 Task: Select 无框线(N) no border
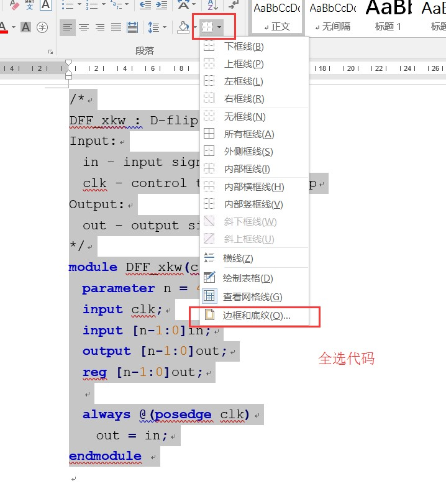pyautogui.click(x=255, y=116)
